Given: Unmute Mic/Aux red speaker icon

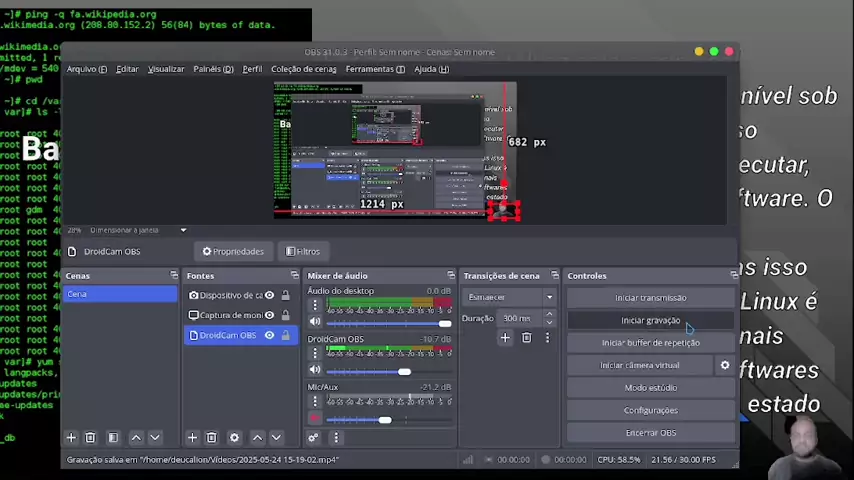Looking at the screenshot, I should click(315, 418).
